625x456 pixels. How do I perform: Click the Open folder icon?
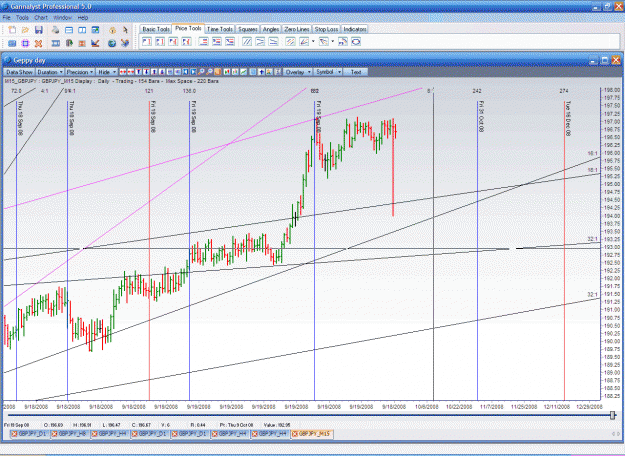pos(25,30)
